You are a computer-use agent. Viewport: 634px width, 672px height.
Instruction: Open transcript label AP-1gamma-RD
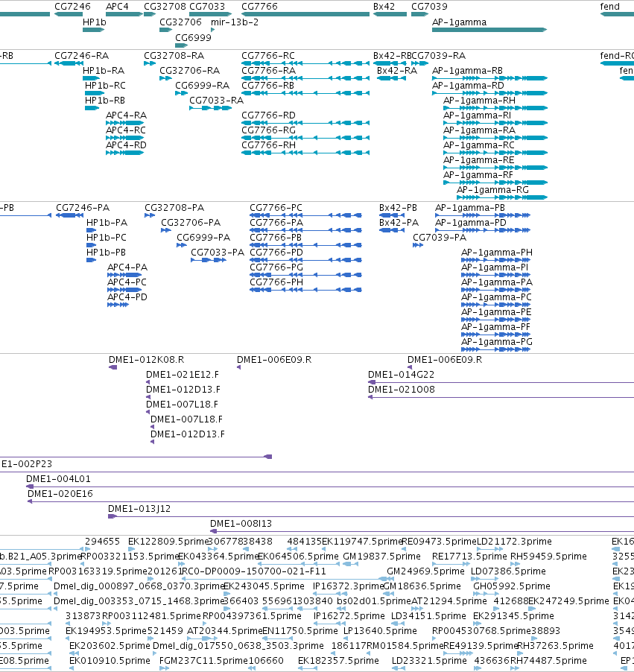pos(468,85)
